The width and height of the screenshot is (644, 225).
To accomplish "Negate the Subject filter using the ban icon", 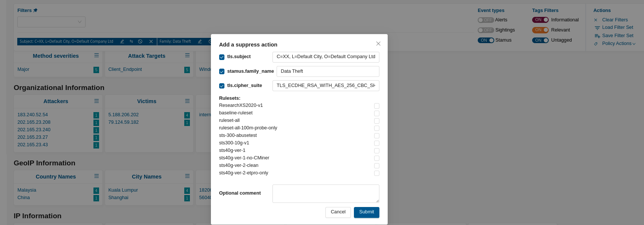I will point(140,42).
